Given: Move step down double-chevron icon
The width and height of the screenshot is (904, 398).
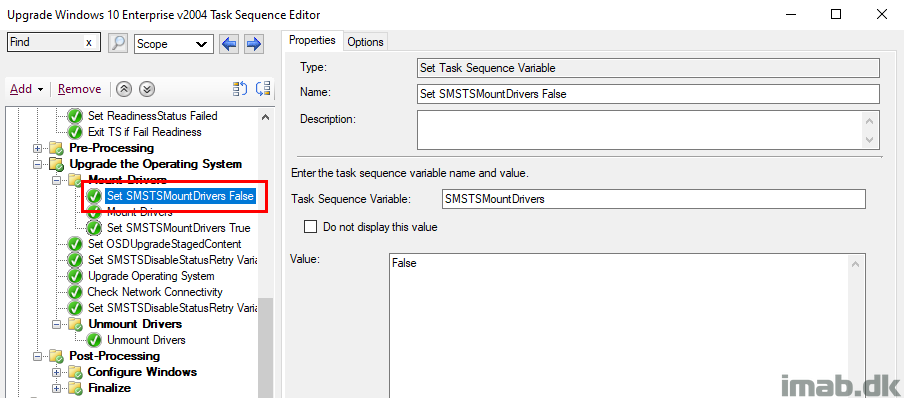Looking at the screenshot, I should pyautogui.click(x=148, y=89).
